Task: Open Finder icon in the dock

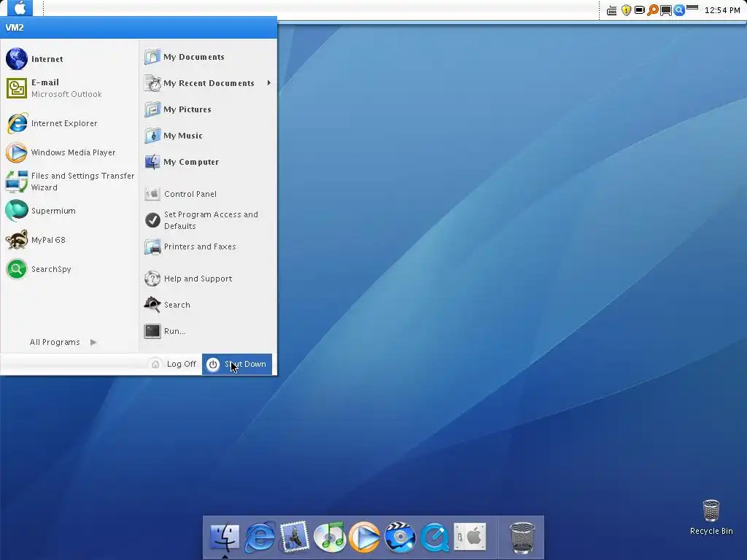Action: (x=225, y=537)
